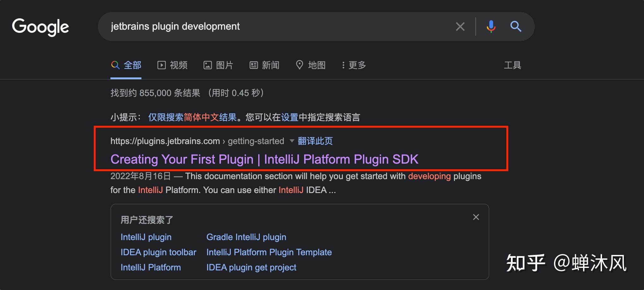Dismiss the 用户还搜索了 related searches box
The height and width of the screenshot is (290, 644).
[476, 217]
